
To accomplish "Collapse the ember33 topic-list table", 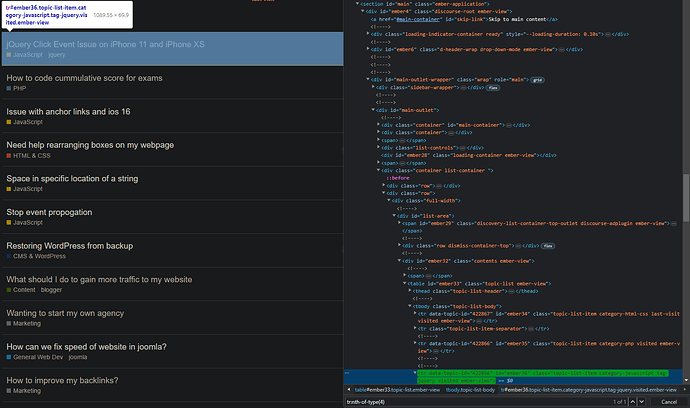I will point(405,283).
